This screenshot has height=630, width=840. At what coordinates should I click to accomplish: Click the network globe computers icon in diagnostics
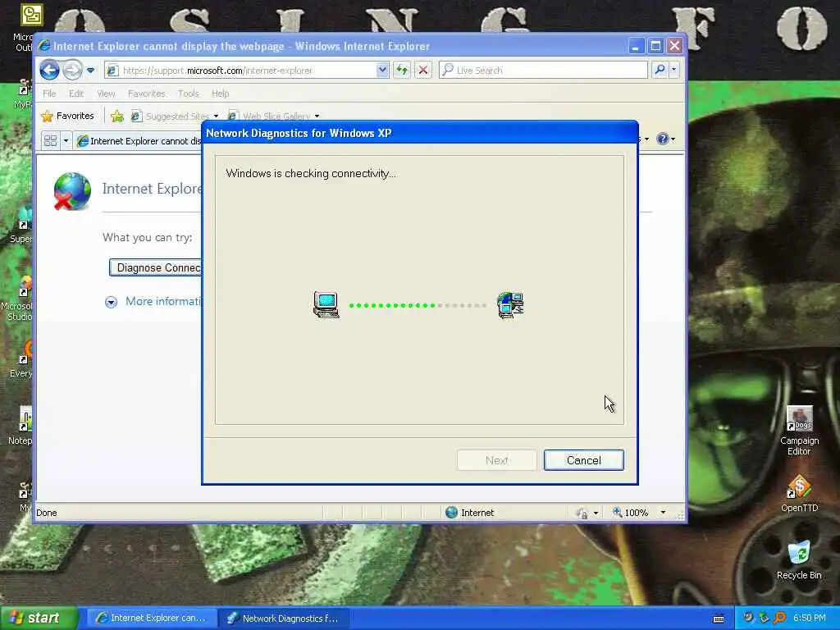click(510, 305)
